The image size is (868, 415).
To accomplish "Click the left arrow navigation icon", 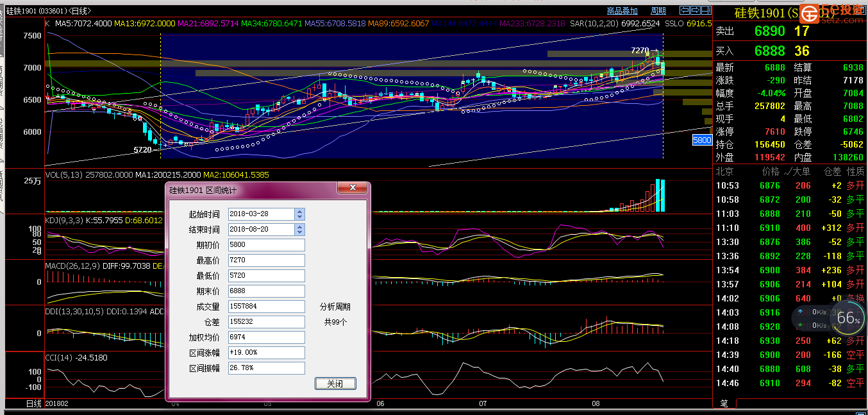I will (684, 10).
